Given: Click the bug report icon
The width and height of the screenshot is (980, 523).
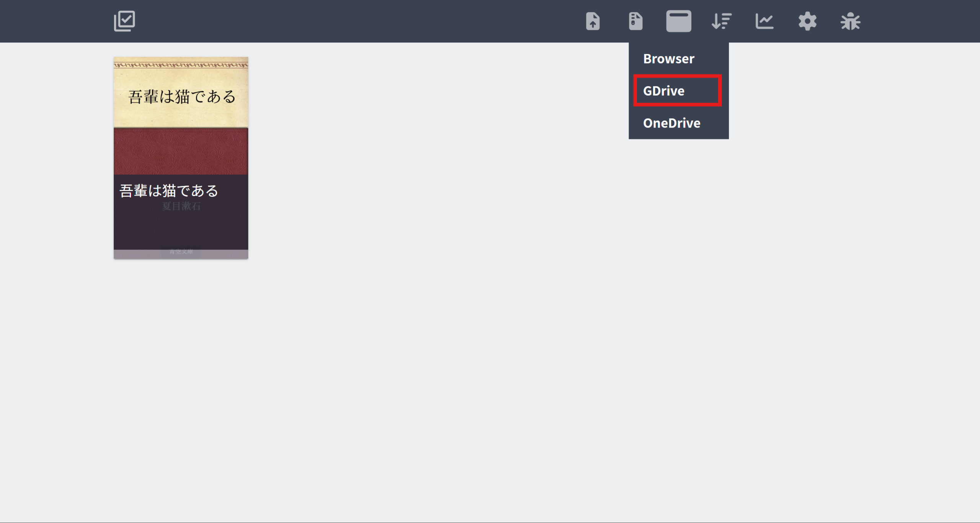Looking at the screenshot, I should (x=850, y=21).
